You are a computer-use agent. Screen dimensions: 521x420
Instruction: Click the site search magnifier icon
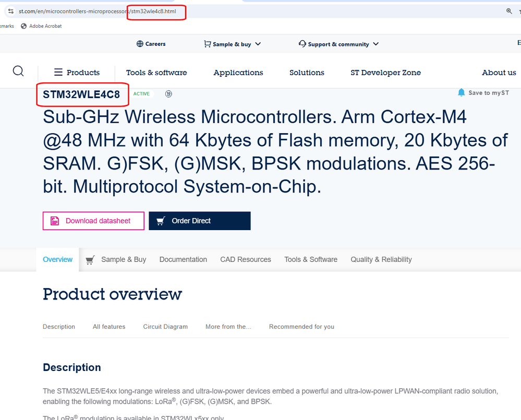[18, 71]
